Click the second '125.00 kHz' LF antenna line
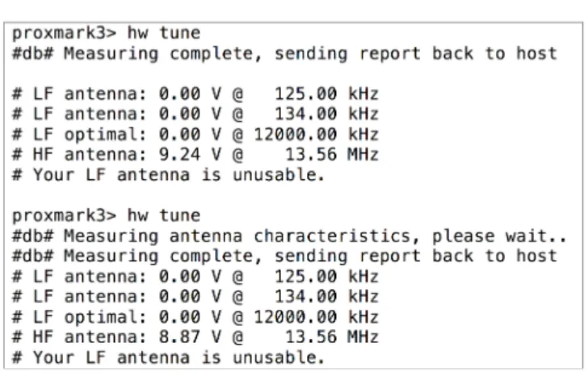This screenshot has height=380, width=588. (x=195, y=277)
